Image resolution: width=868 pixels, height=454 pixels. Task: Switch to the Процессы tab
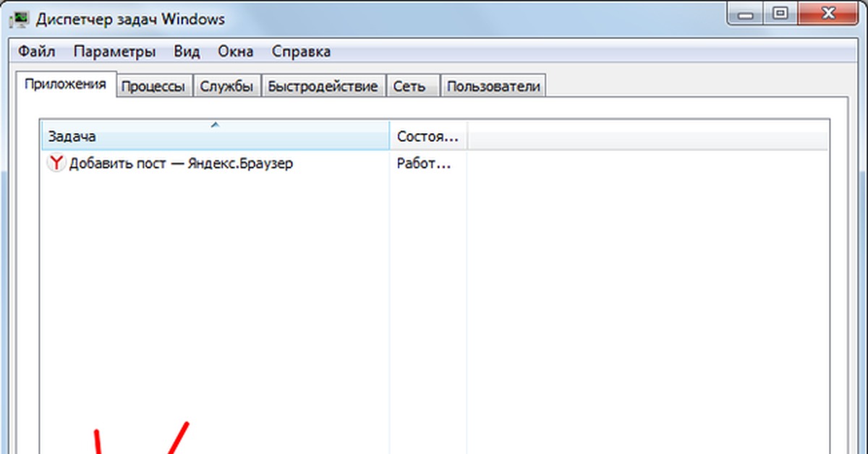click(155, 87)
